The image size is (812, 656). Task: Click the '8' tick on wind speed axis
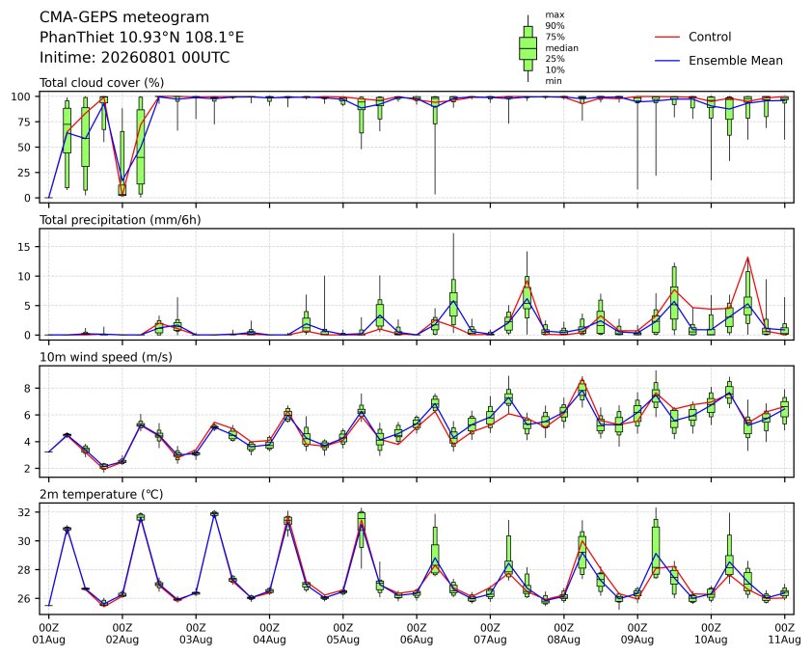[x=29, y=388]
